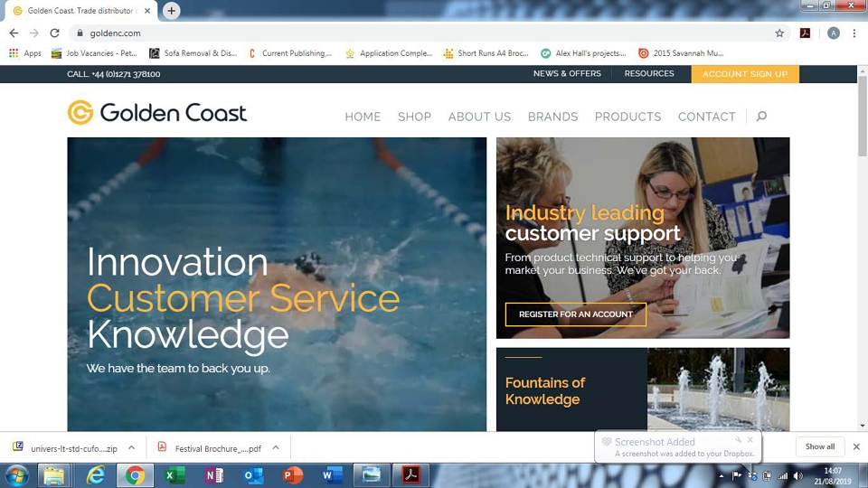
Task: Open 2015 Savannah Mu... bookmark
Action: click(x=681, y=53)
